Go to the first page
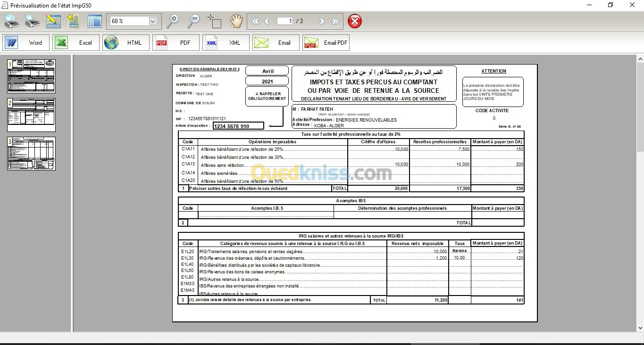 click(x=255, y=21)
